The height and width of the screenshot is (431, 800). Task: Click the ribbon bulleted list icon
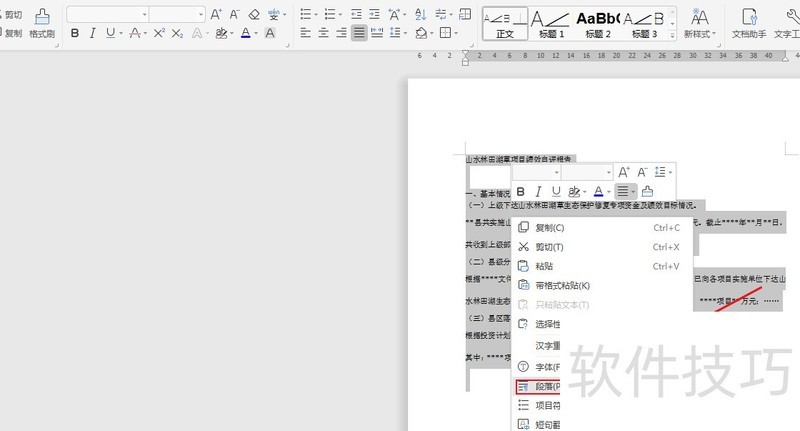pyautogui.click(x=306, y=15)
